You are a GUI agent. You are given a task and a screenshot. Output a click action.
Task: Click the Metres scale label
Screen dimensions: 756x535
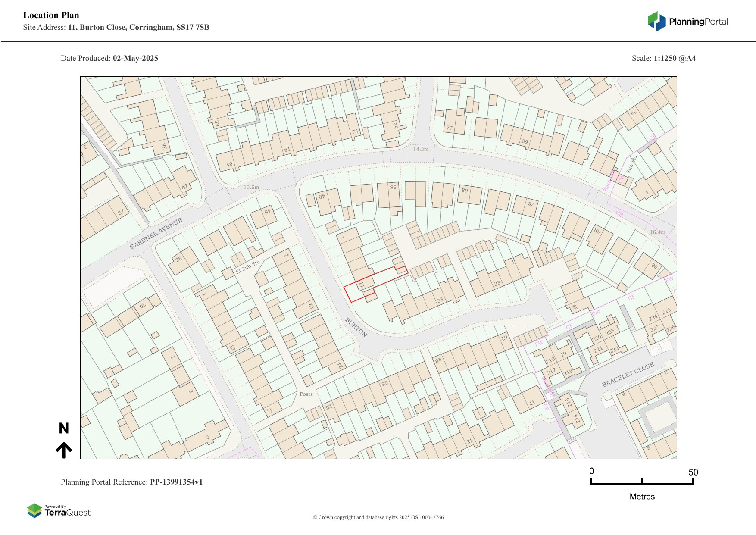point(642,497)
